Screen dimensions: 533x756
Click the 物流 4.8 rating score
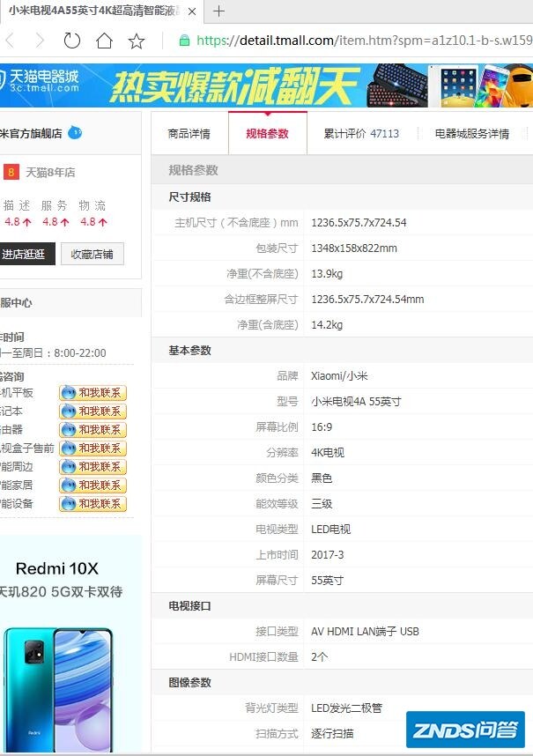[93, 222]
